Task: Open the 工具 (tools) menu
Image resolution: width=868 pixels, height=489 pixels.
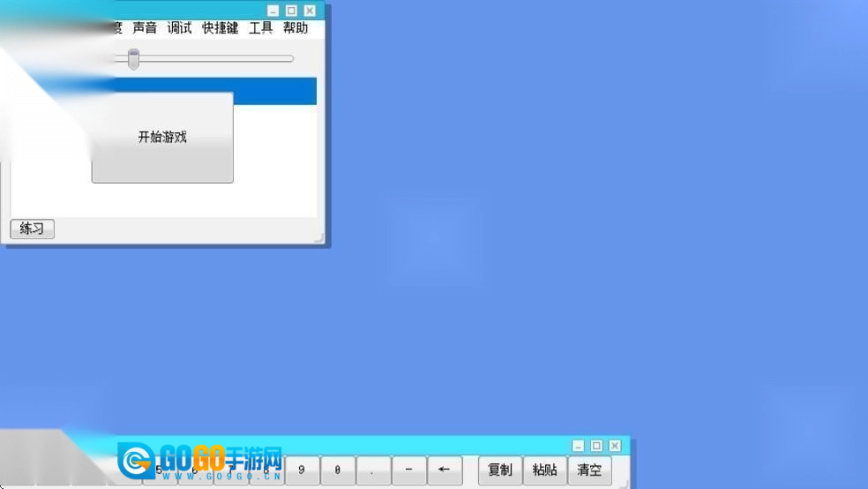Action: point(260,28)
